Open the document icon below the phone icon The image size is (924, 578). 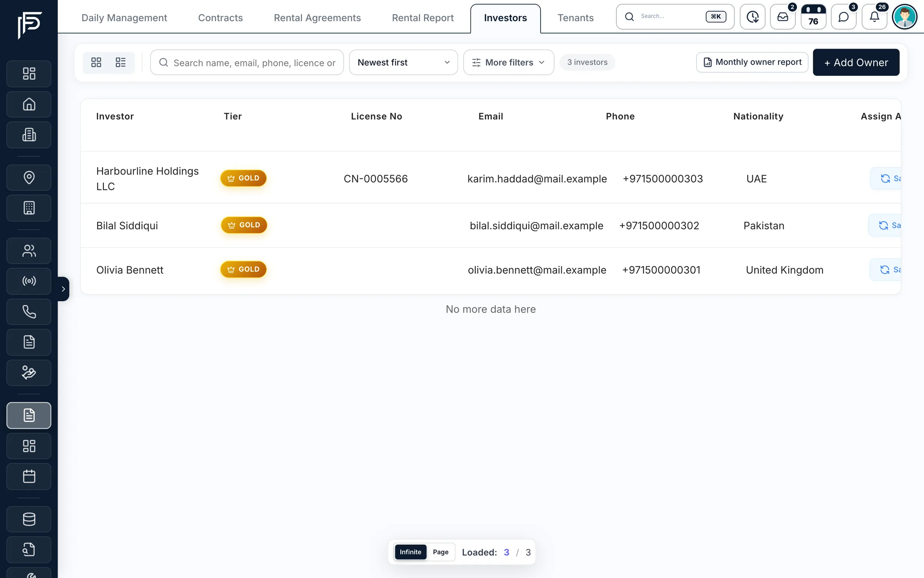click(29, 342)
